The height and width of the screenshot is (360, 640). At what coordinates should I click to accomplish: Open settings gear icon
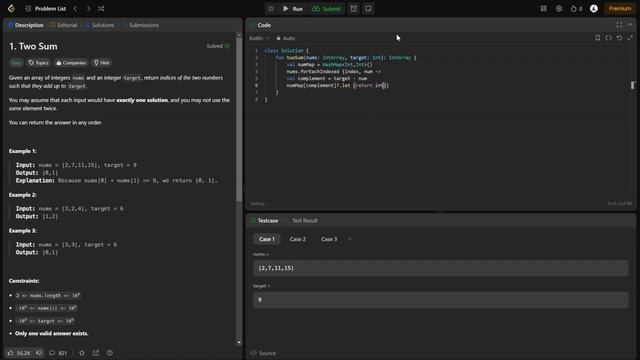[x=559, y=9]
